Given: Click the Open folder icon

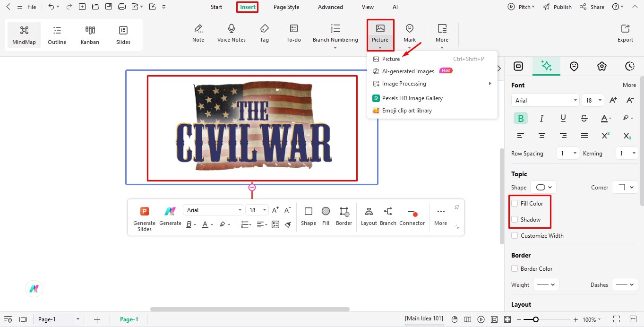Looking at the screenshot, I should (95, 7).
